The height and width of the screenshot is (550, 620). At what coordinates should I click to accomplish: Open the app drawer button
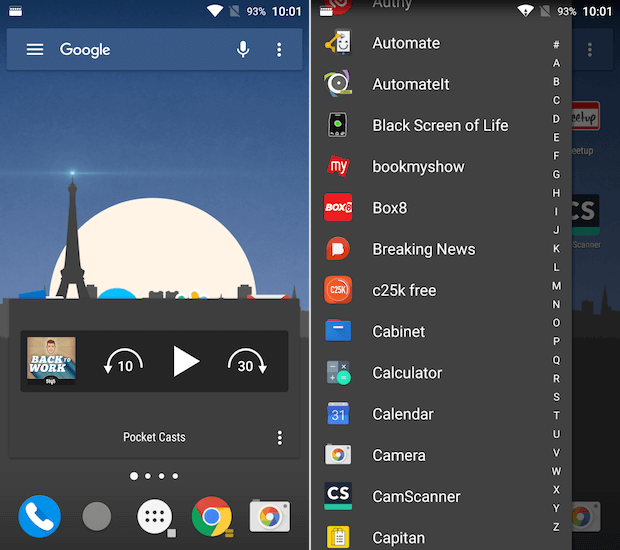coord(155,516)
